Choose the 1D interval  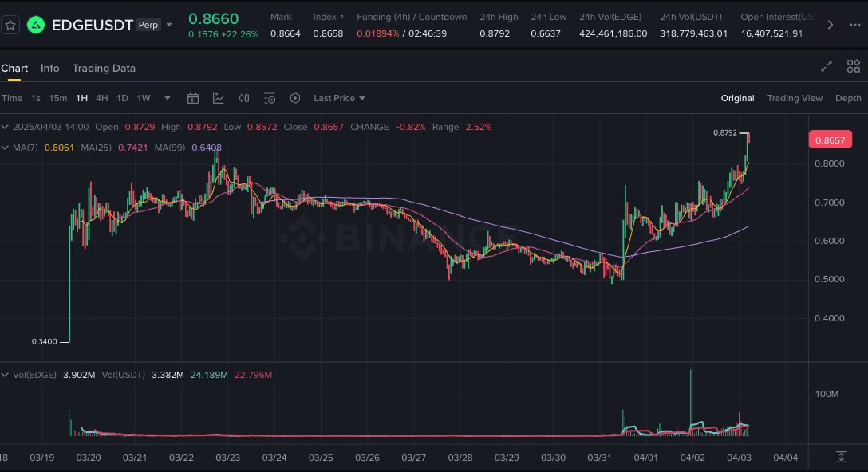[x=122, y=98]
